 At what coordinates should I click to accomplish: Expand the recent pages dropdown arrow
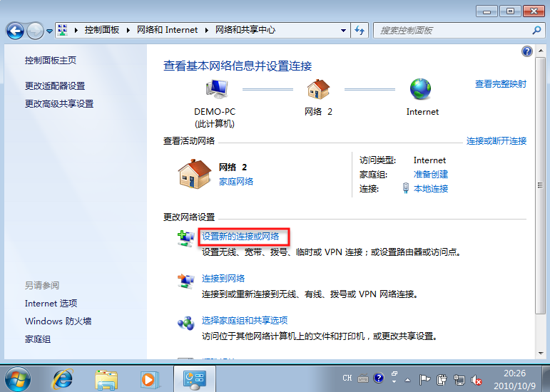[x=49, y=31]
